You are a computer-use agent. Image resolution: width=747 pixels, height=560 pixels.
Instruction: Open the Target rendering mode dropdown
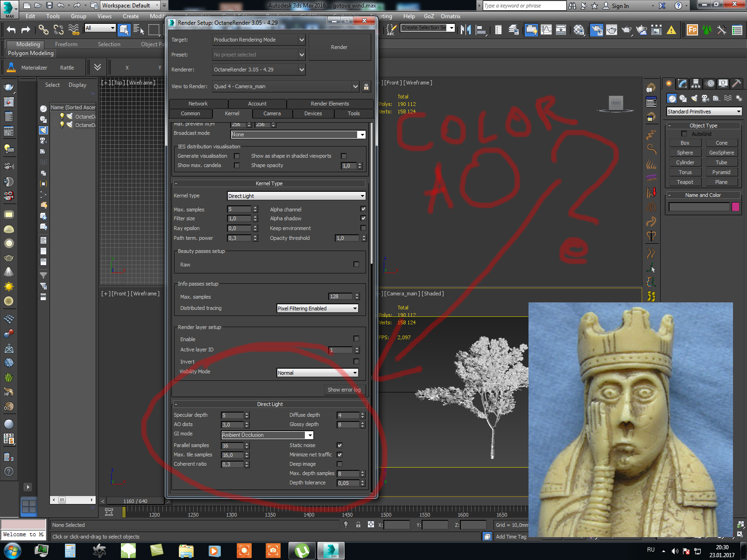(259, 40)
